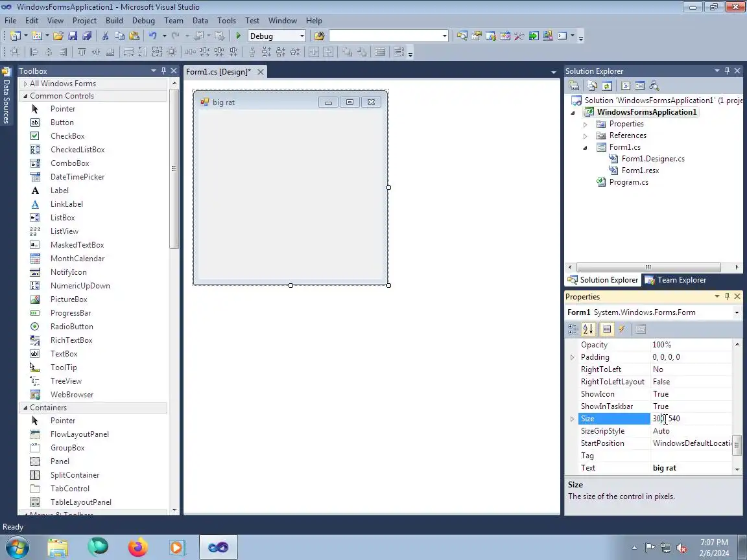Viewport: 747px width, 560px height.
Task: Select the WindowsFormsApplication1 project node
Action: point(646,112)
